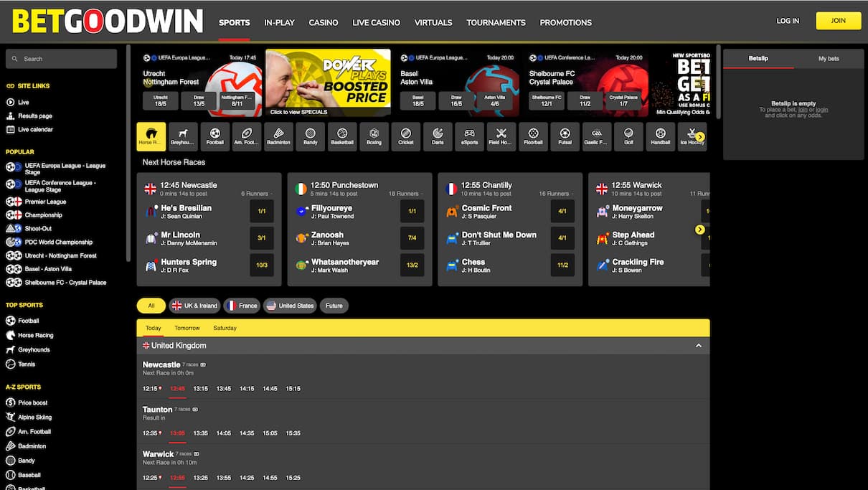
Task: Open the Golf sport category
Action: pyautogui.click(x=628, y=136)
